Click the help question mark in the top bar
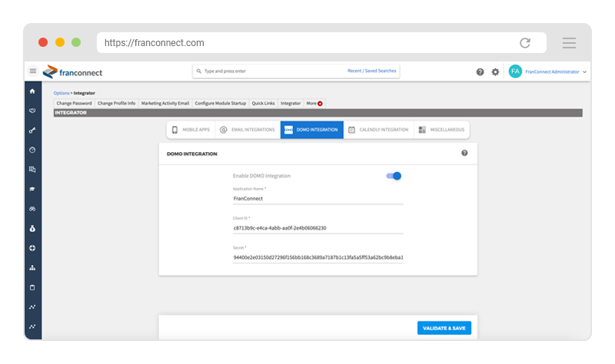Screen dimensions: 615x364 click(480, 71)
